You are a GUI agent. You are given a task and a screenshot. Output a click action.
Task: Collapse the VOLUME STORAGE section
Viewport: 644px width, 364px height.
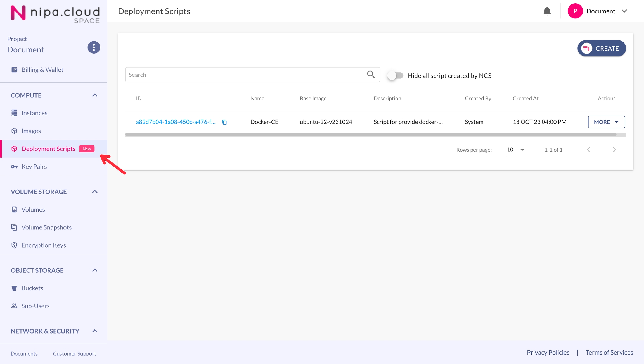coord(95,192)
